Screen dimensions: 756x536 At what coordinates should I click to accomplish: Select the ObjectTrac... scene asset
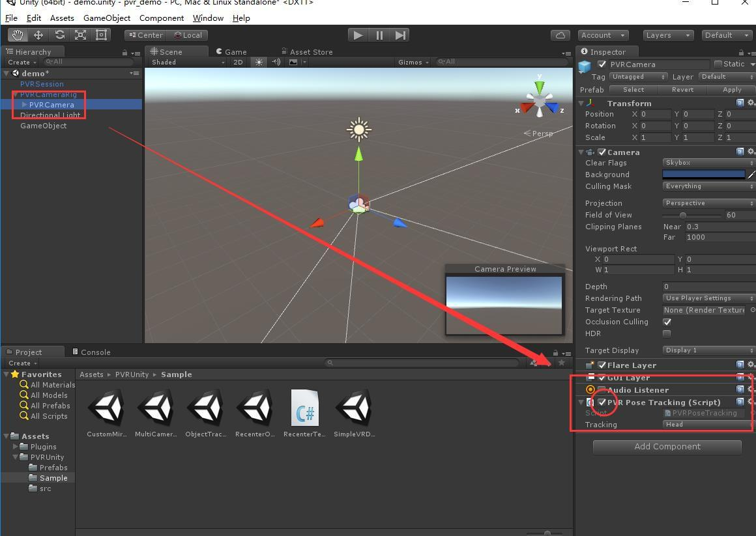click(x=206, y=408)
